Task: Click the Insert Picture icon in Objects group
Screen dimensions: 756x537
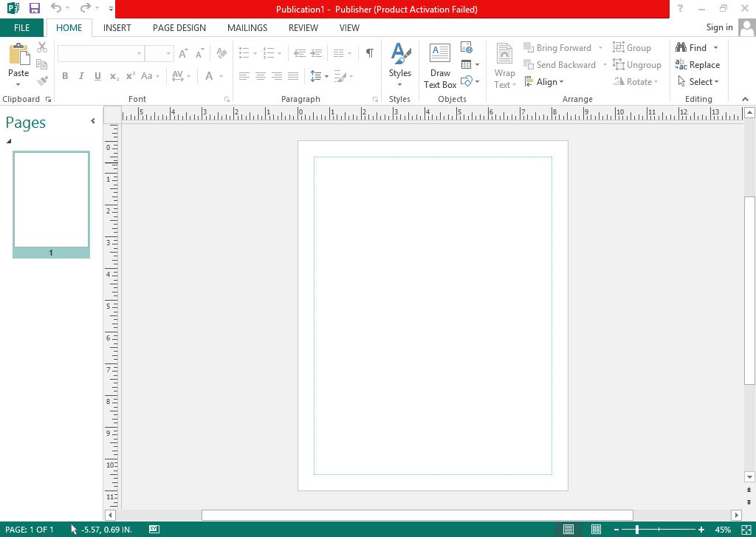Action: point(467,47)
